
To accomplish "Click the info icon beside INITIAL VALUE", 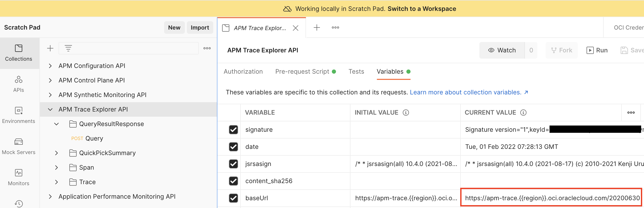I will click(406, 113).
